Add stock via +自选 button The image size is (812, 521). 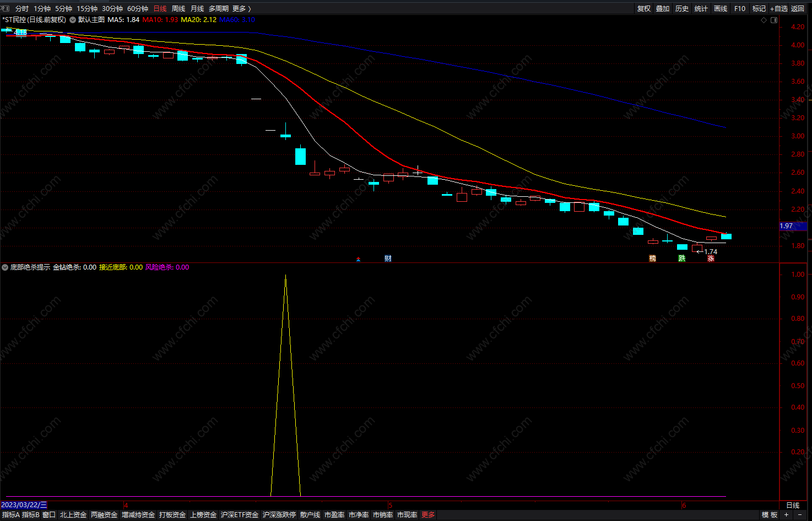(x=778, y=8)
